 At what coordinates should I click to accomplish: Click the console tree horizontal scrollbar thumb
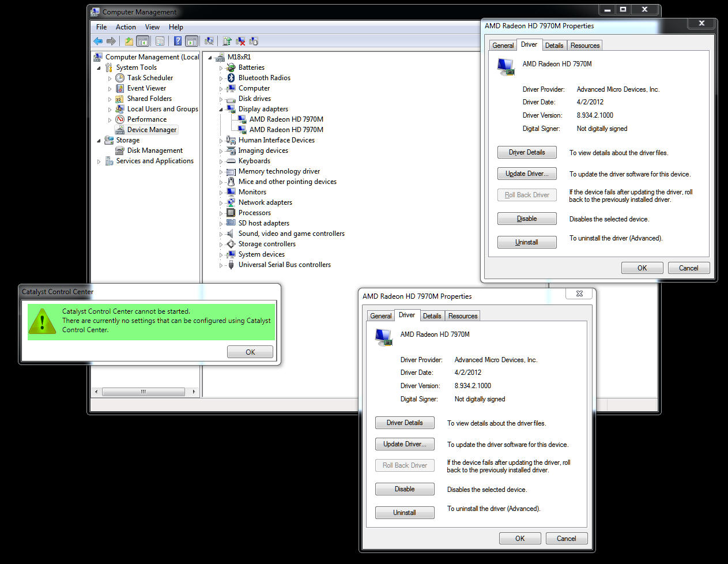[x=143, y=392]
